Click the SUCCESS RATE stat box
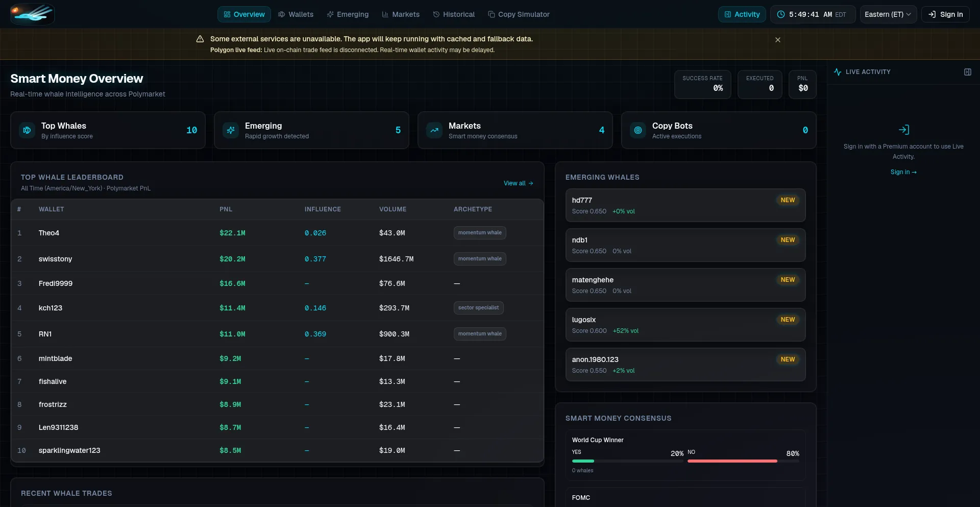 [x=702, y=84]
